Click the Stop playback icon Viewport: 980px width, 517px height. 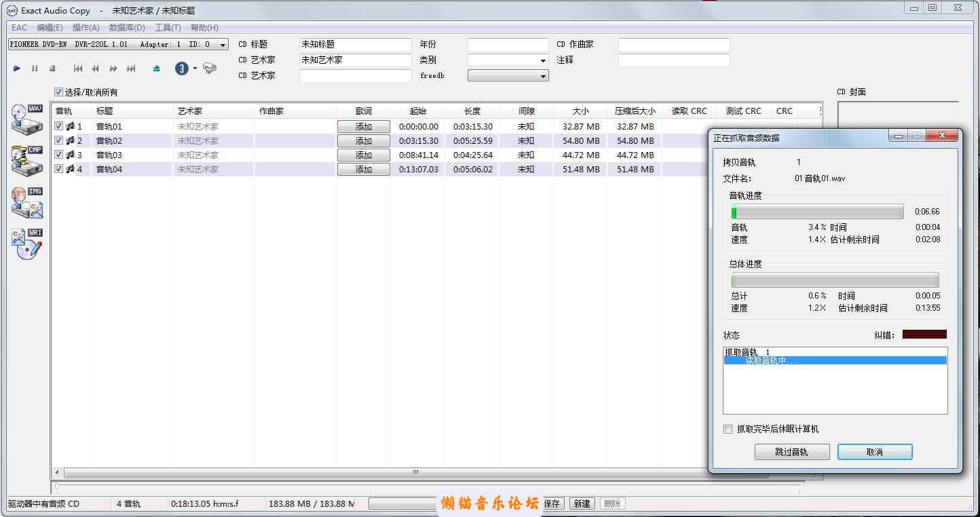52,69
